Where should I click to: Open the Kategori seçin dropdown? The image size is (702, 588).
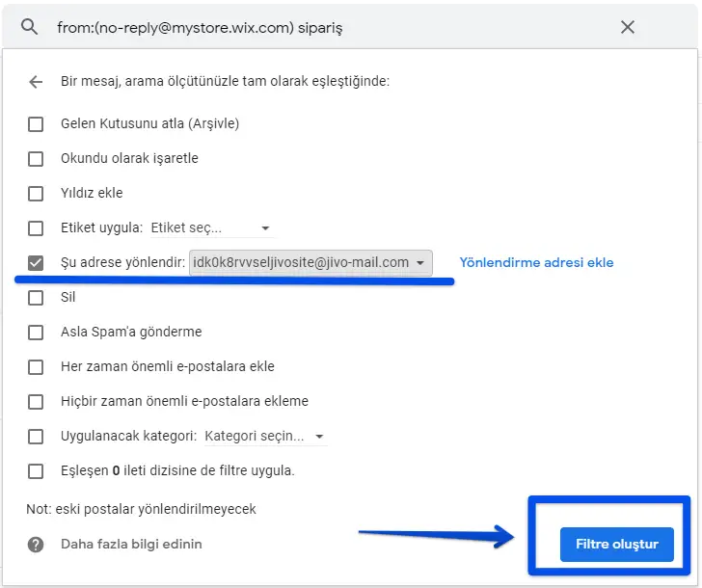(265, 436)
